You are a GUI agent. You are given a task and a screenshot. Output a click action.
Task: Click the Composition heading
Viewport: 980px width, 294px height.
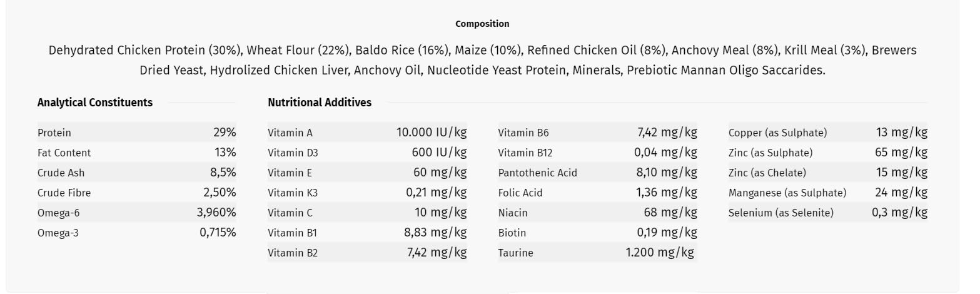tap(482, 24)
